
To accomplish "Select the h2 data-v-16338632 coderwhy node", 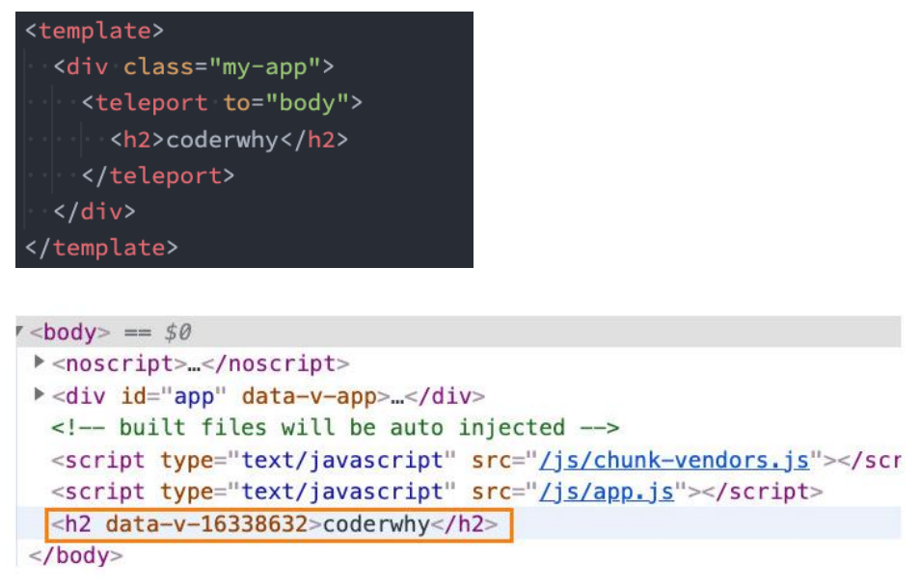I will pos(274,524).
